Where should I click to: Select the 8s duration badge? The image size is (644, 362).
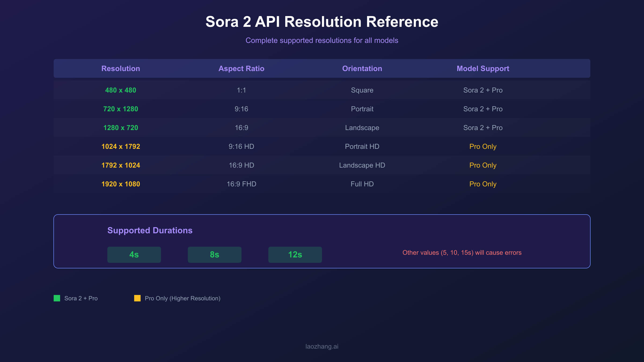(214, 254)
